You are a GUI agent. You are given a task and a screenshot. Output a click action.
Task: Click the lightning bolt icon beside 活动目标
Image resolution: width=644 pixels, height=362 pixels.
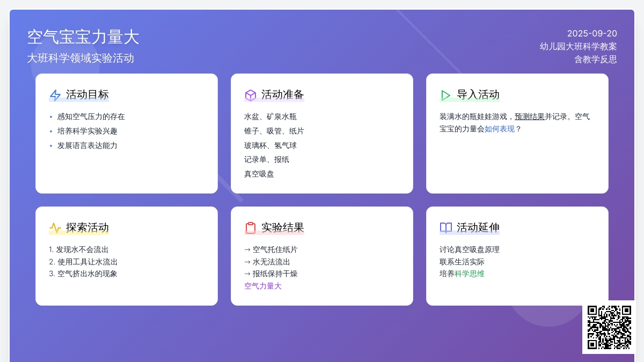click(x=55, y=95)
